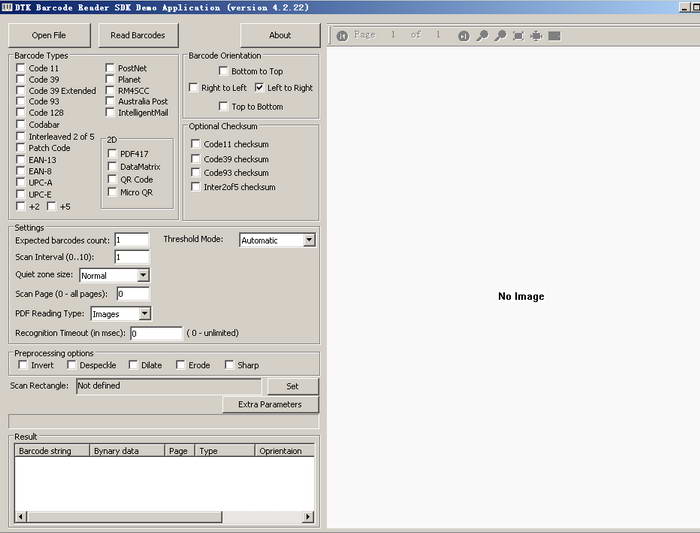Check Code 39 Extended option
700x533 pixels.
coord(21,90)
